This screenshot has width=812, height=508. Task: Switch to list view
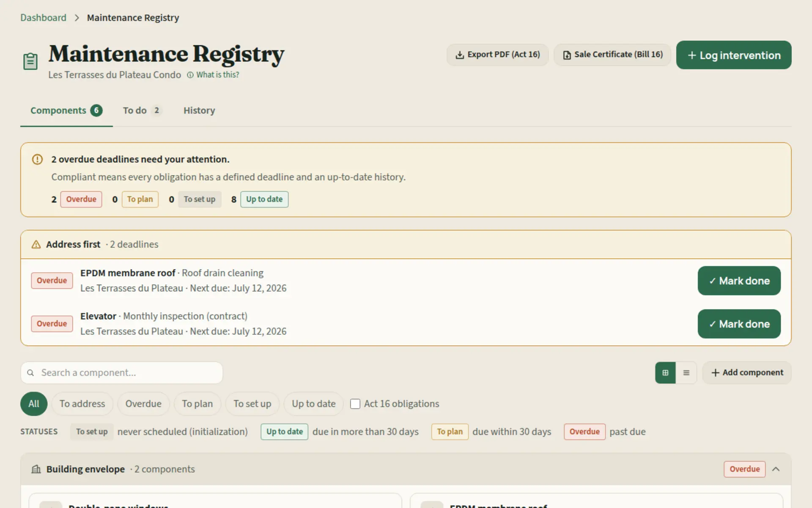(686, 373)
